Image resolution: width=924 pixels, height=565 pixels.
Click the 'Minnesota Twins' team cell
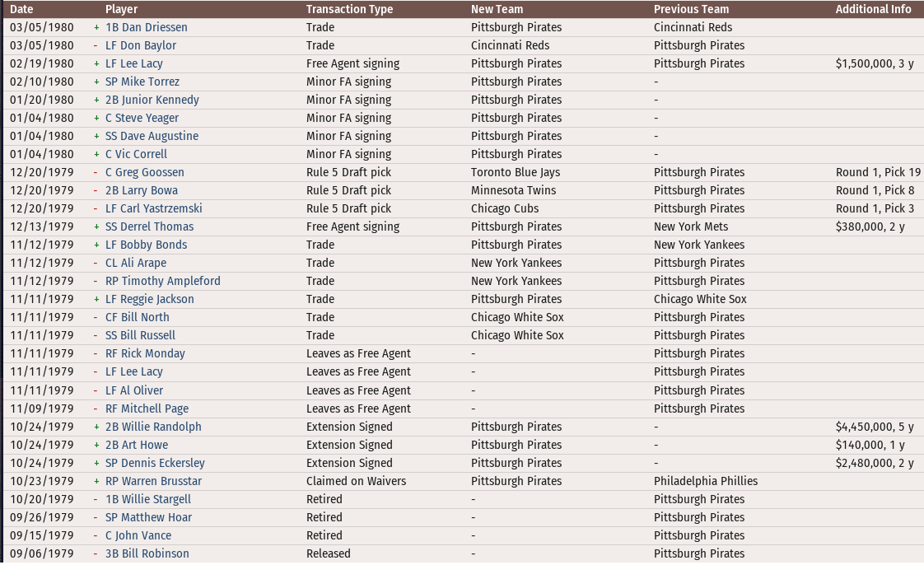(x=513, y=190)
